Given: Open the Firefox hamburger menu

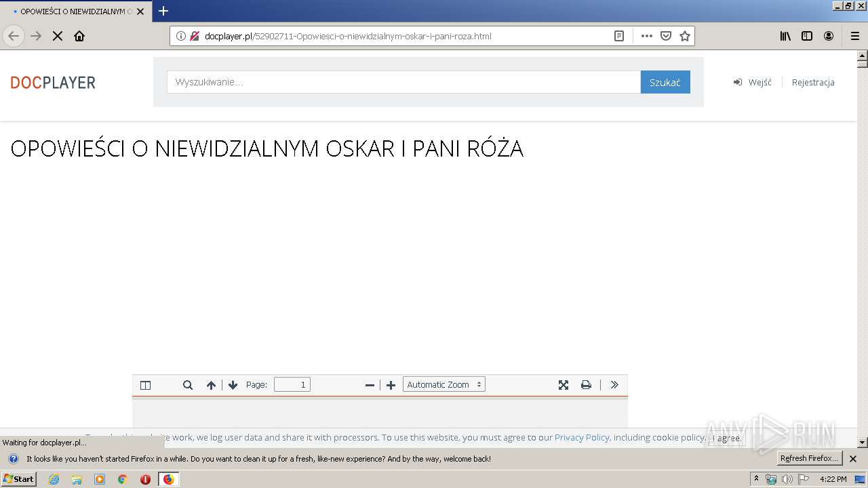Looking at the screenshot, I should (854, 36).
